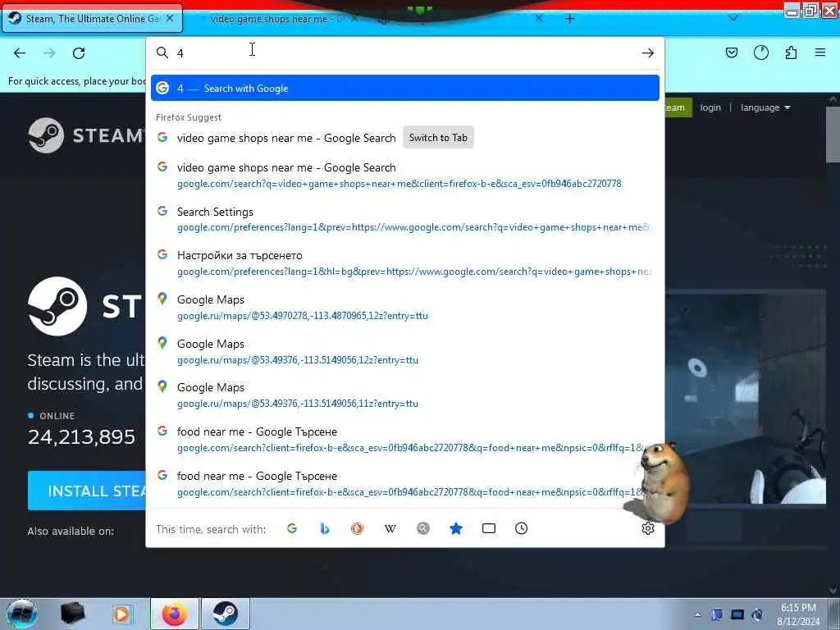
Task: Search history with the clock icon
Action: pos(521,529)
